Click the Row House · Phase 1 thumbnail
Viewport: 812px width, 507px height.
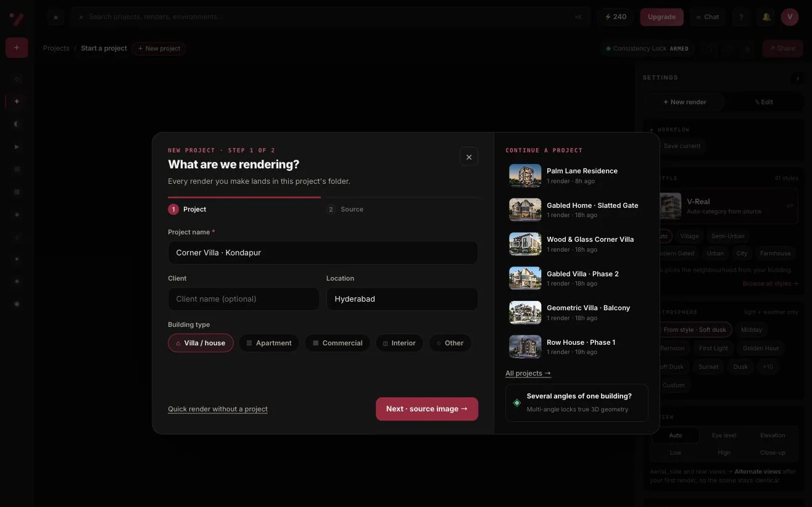[x=525, y=347]
